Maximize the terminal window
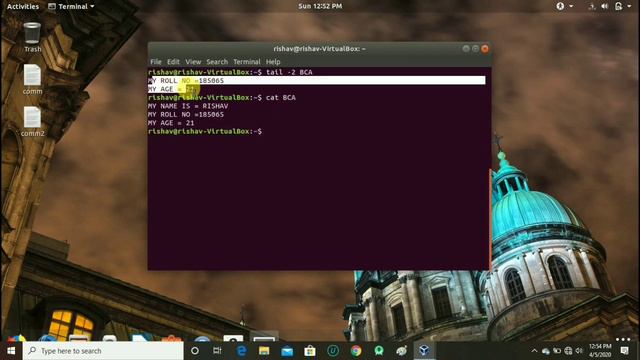Image resolution: width=640 pixels, height=360 pixels. coord(476,49)
